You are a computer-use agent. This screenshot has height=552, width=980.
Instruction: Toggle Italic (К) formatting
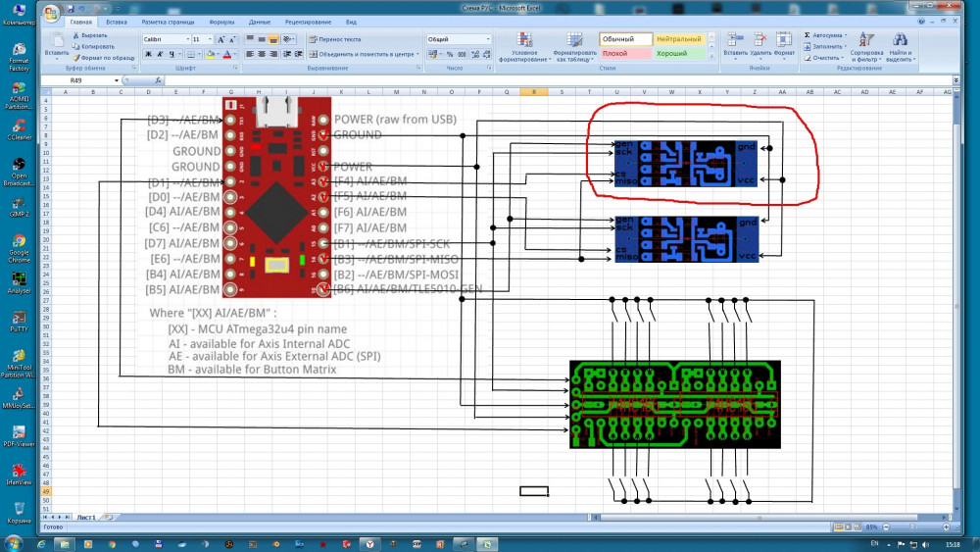(x=160, y=54)
